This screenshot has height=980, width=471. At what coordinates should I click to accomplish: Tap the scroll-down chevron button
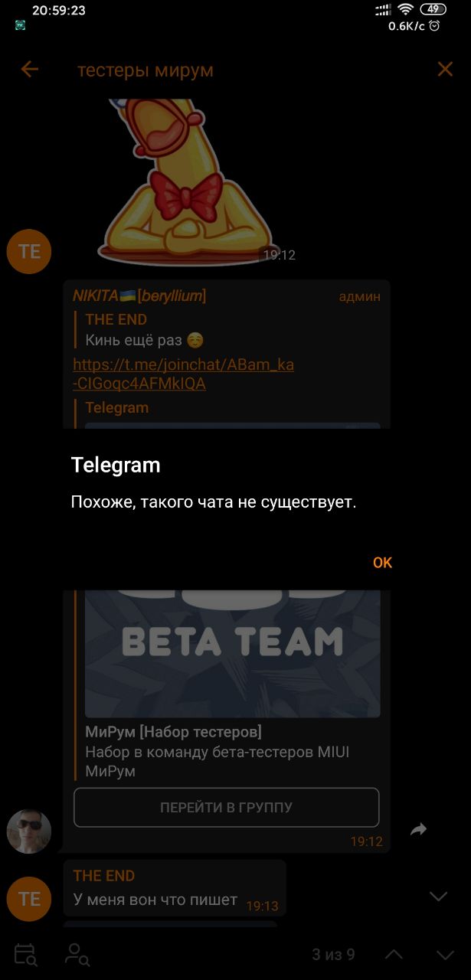pos(438,896)
